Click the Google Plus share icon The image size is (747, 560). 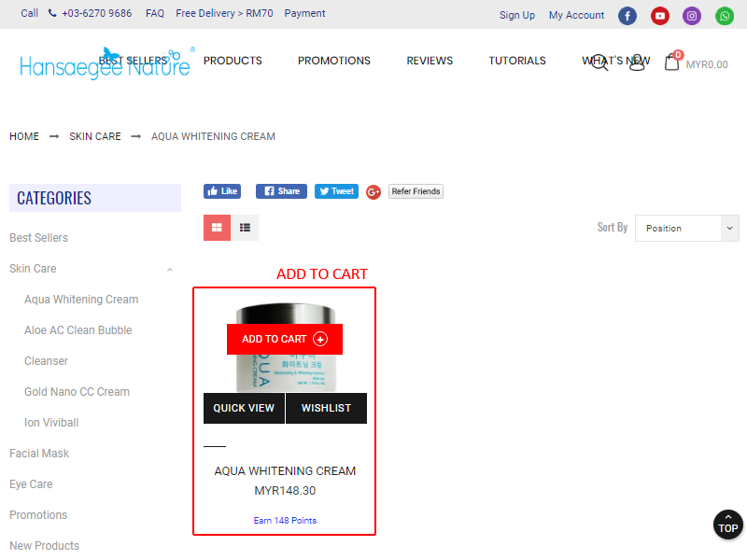click(x=373, y=192)
